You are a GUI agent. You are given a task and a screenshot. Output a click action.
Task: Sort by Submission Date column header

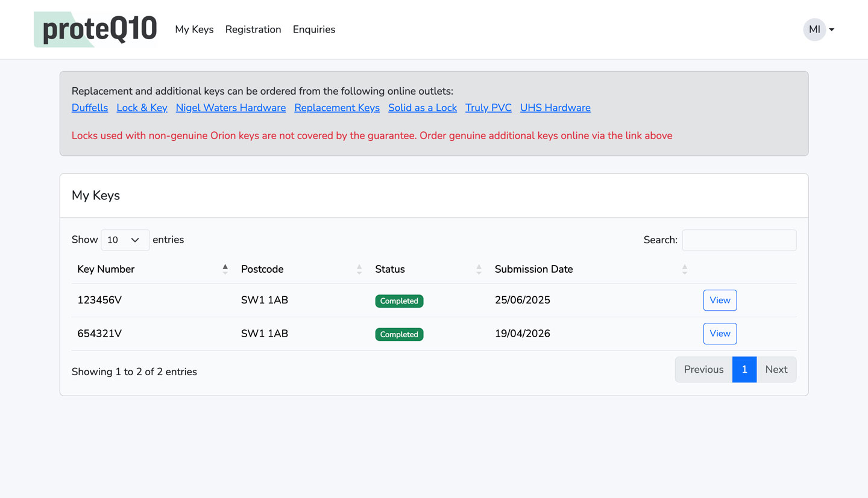click(x=591, y=269)
